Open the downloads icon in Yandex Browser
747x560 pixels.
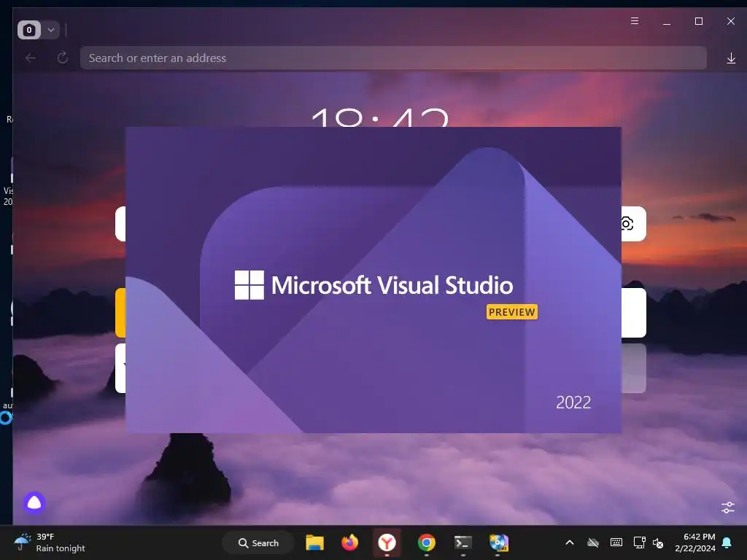(731, 58)
